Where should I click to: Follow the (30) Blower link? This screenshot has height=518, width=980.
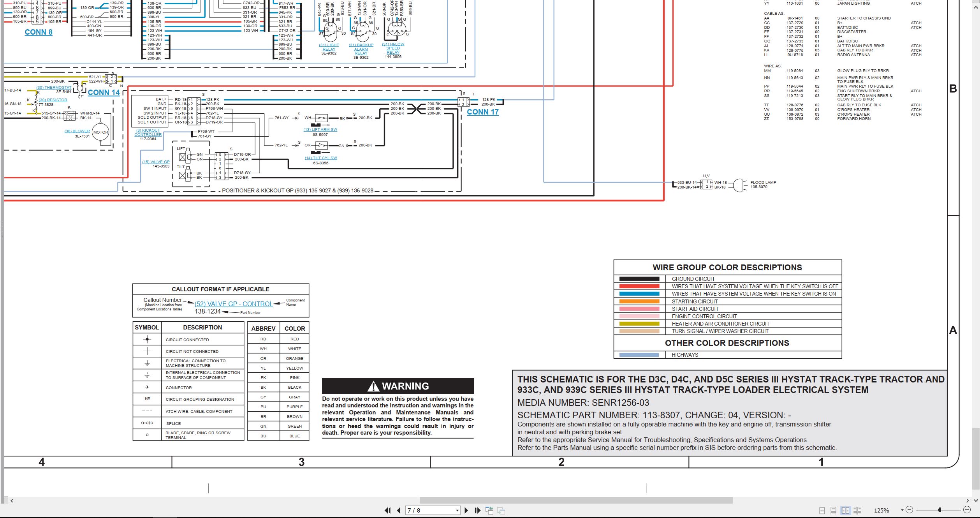click(77, 131)
